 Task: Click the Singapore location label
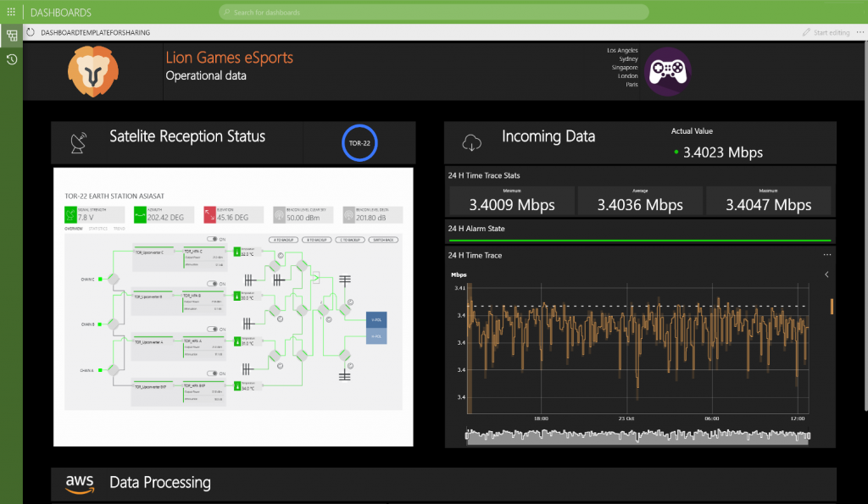[625, 68]
